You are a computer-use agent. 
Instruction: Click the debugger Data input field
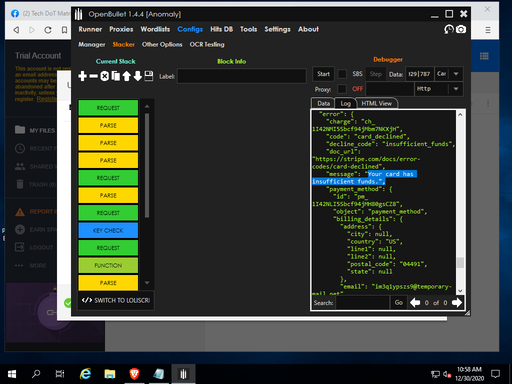click(x=420, y=74)
